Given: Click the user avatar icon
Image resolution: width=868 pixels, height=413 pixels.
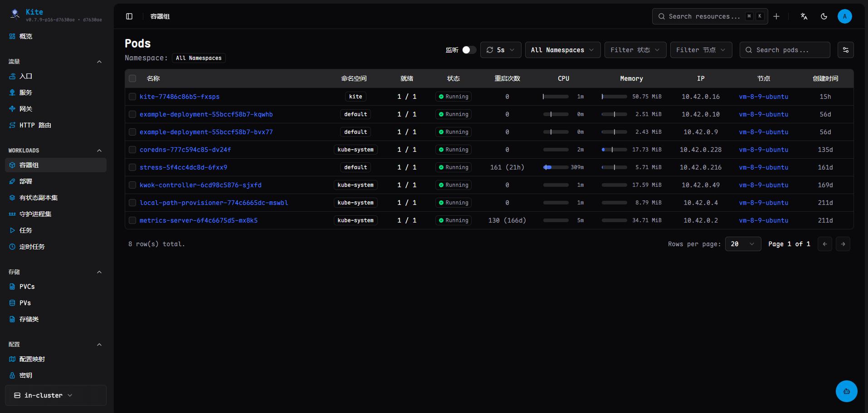Looking at the screenshot, I should (844, 16).
